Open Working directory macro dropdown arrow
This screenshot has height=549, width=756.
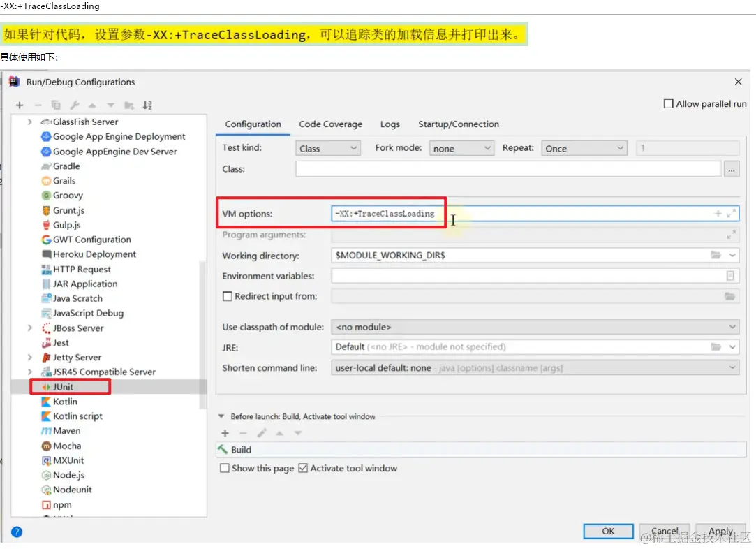click(732, 255)
